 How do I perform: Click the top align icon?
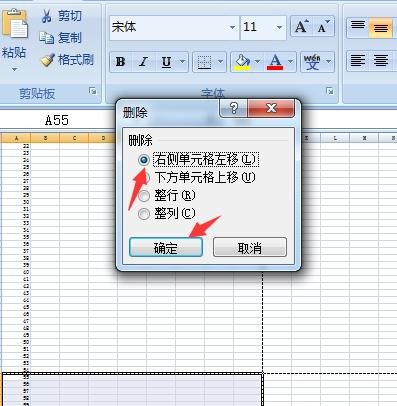pyautogui.click(x=358, y=27)
